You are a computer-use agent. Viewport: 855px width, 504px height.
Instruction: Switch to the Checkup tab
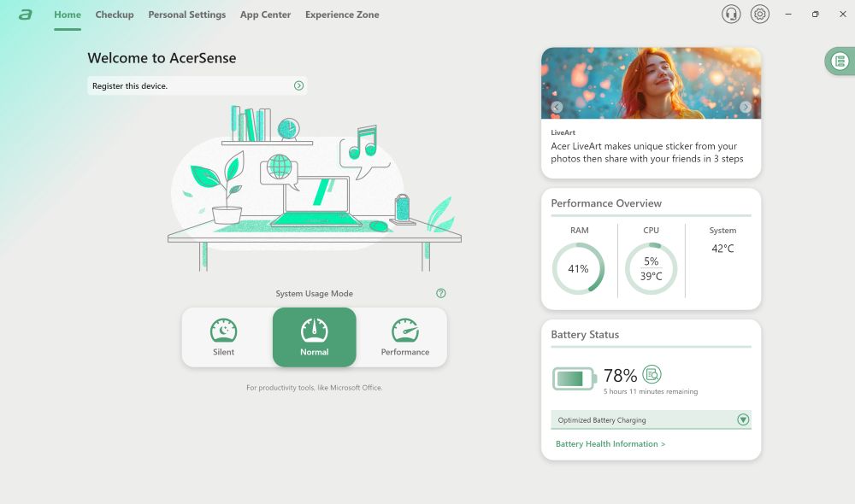coord(115,15)
